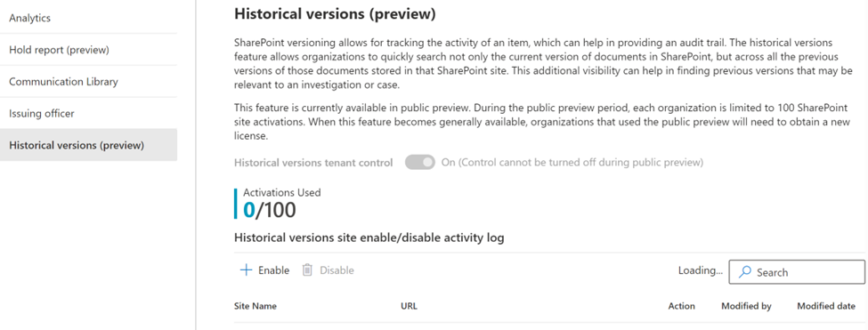Click the magnifying glass search icon
868x330 pixels.
746,272
